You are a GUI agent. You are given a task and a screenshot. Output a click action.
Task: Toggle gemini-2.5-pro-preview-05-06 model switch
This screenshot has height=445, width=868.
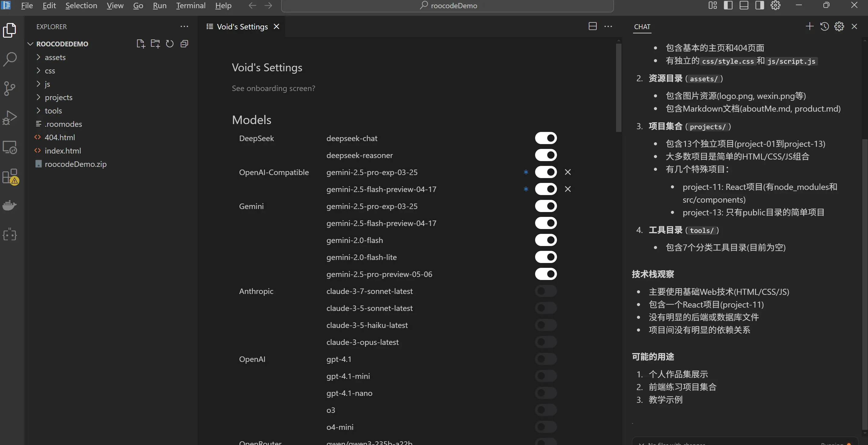click(546, 274)
